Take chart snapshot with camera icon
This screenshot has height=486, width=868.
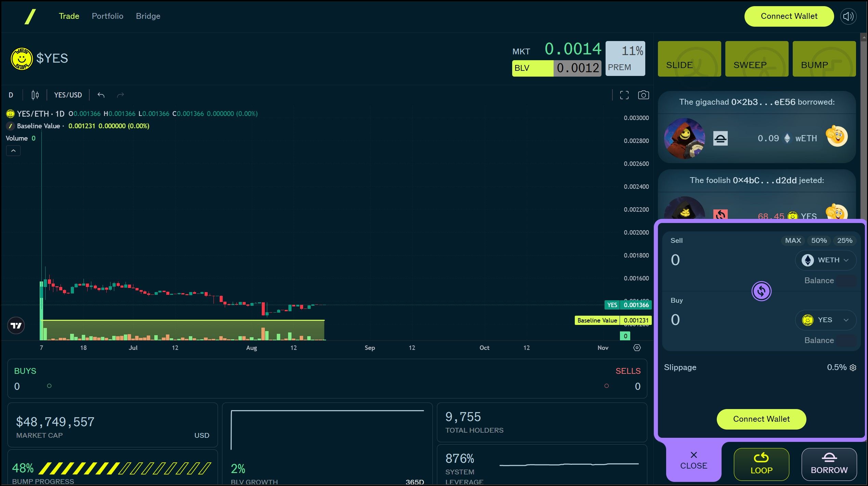643,95
